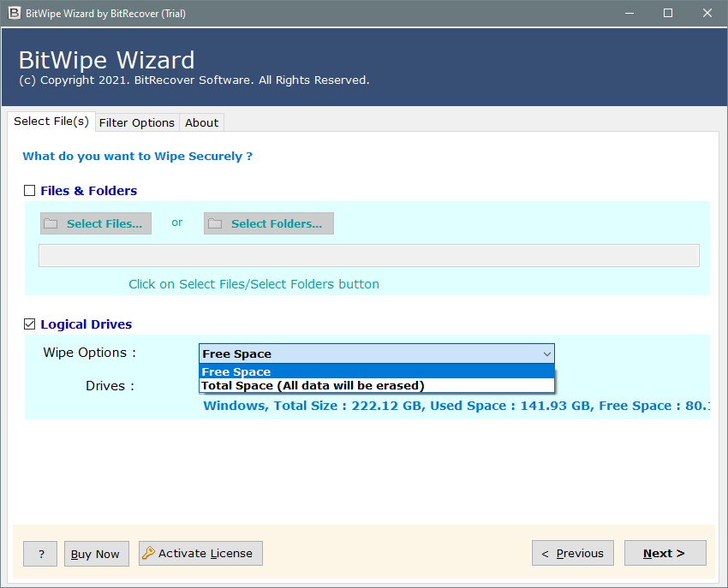Click the folder icon on Select Files button
728x588 pixels.
click(51, 223)
